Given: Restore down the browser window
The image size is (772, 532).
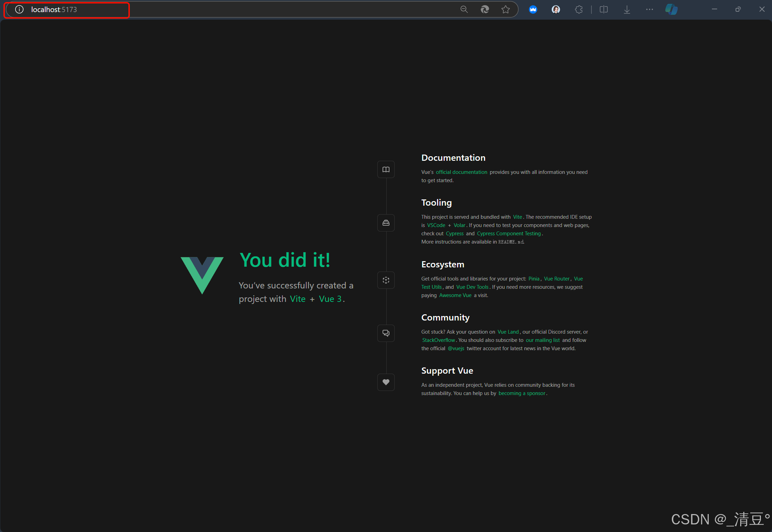Looking at the screenshot, I should 738,9.
